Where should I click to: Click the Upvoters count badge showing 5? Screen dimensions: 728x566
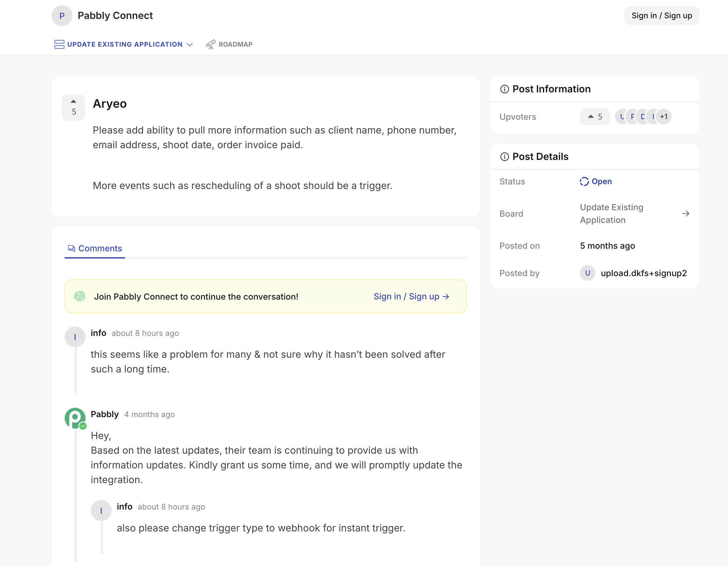tap(594, 117)
